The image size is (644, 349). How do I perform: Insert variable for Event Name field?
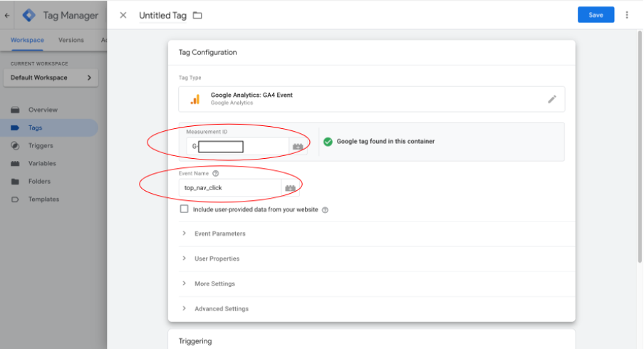[x=291, y=187]
